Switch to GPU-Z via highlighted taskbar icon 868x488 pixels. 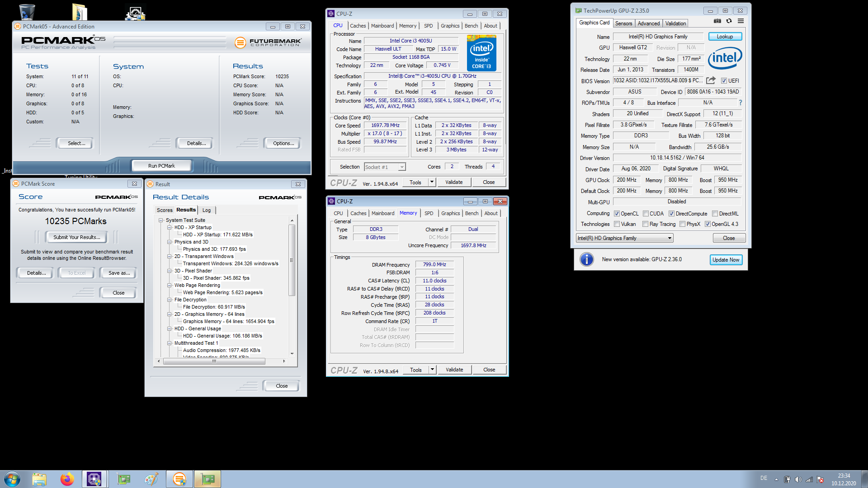208,479
